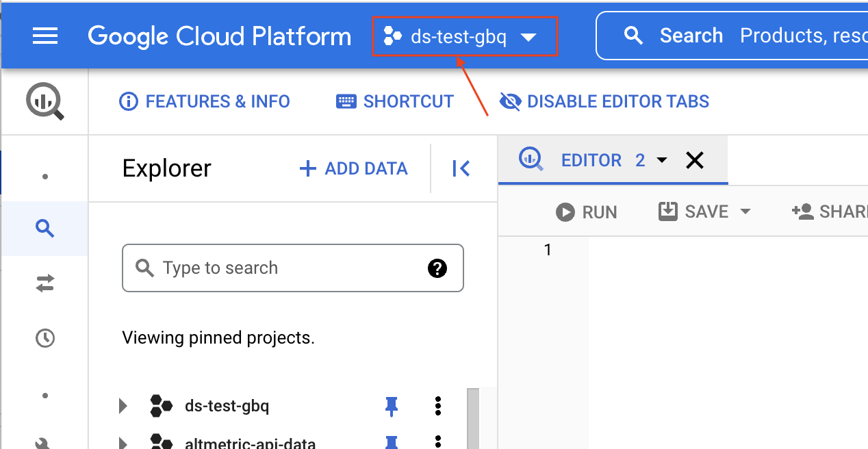Click the search magnifier icon in top bar
This screenshot has height=449, width=868.
[635, 36]
